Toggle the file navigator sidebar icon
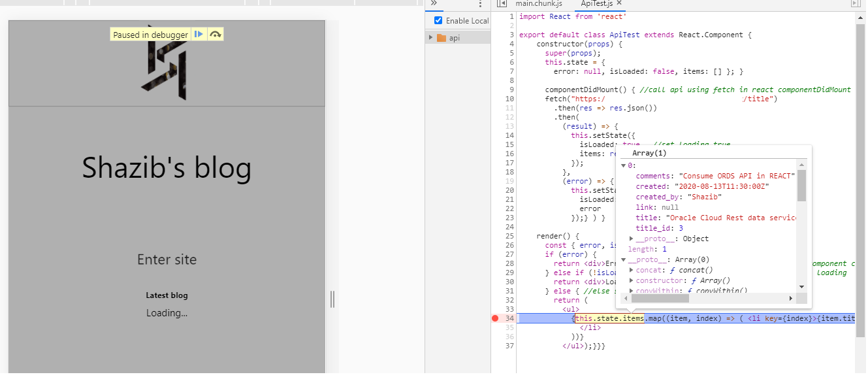Viewport: 868px width, 381px height. point(502,3)
